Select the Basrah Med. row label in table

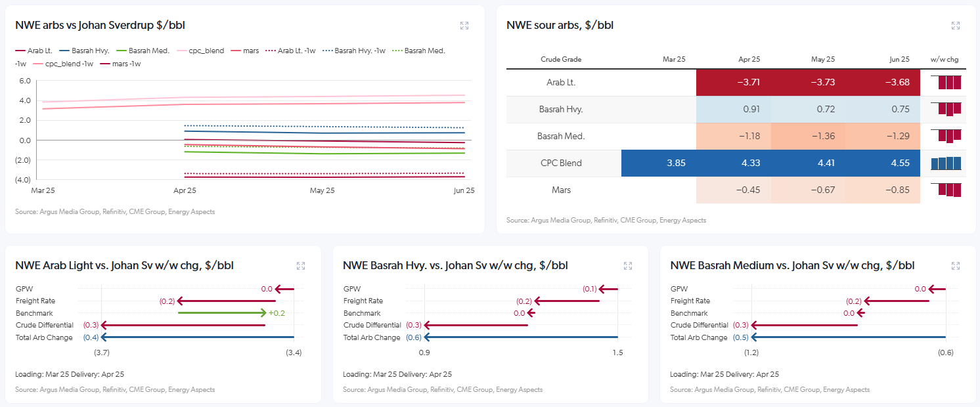coord(561,137)
